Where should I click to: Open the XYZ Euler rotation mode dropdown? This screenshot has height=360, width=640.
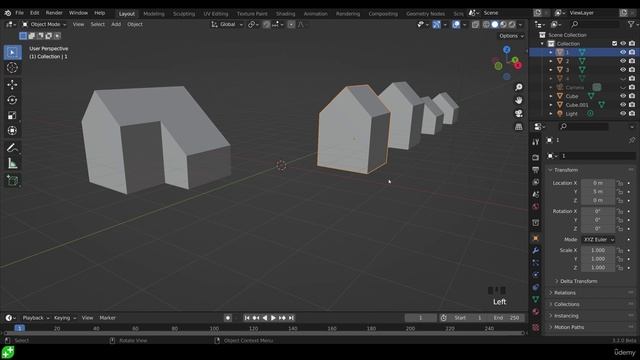click(x=598, y=240)
